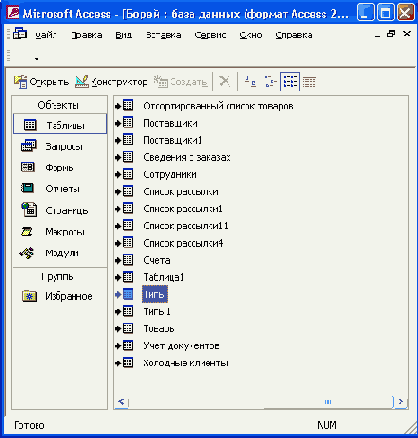Click left arrow of horizontal scrollbar
The width and height of the screenshot is (418, 438).
click(121, 402)
